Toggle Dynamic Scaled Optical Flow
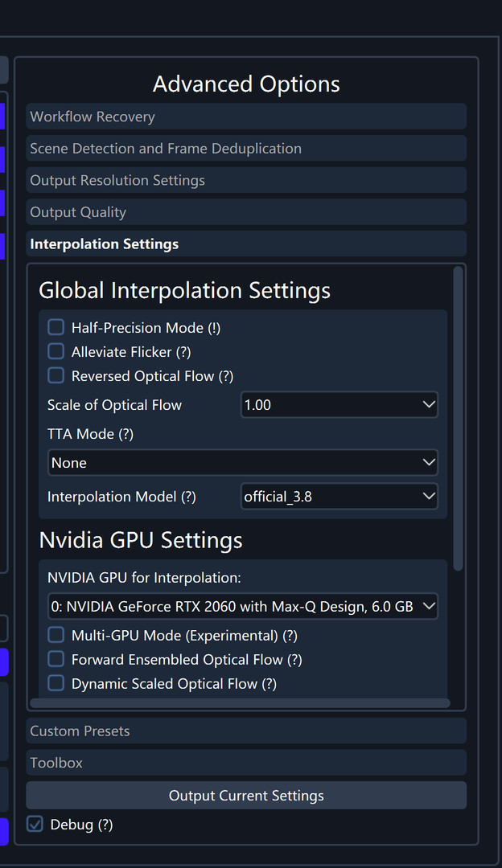This screenshot has width=502, height=868. tap(56, 683)
